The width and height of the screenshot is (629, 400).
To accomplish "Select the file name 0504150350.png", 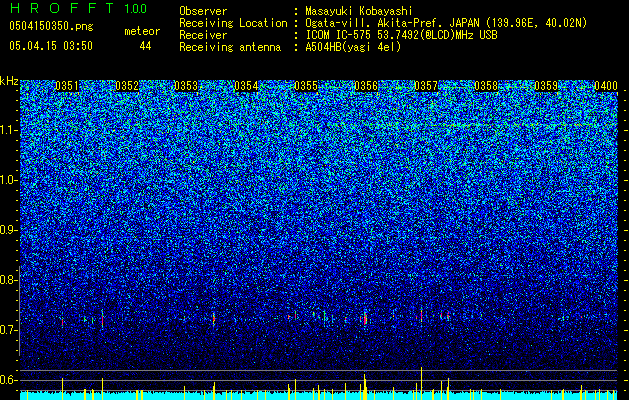I will pyautogui.click(x=51, y=26).
